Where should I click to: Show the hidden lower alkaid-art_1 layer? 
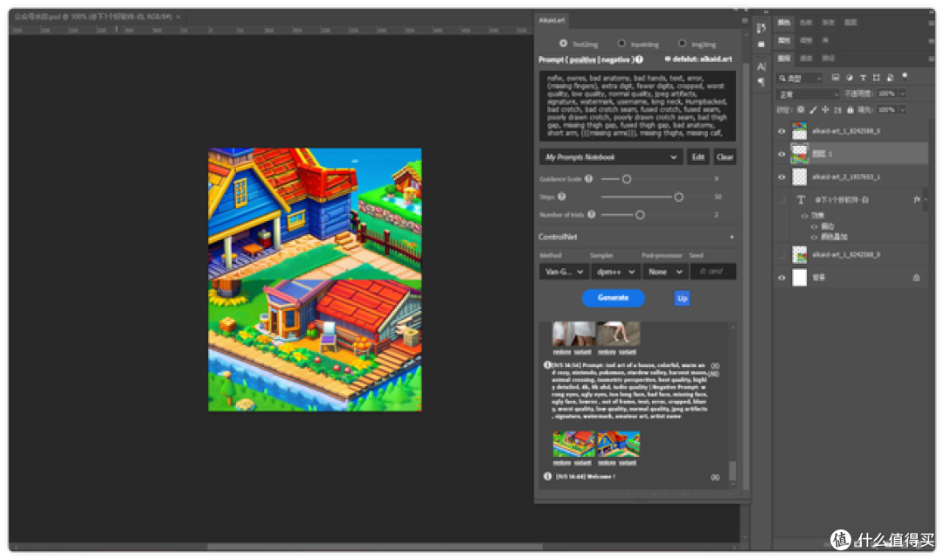(x=781, y=255)
